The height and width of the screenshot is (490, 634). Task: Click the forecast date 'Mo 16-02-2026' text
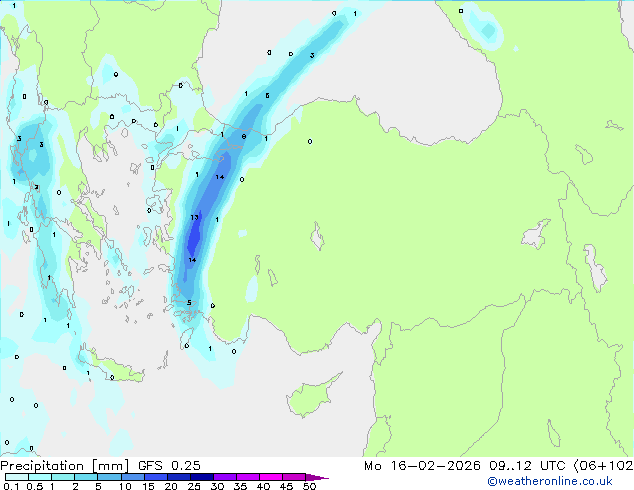click(422, 466)
